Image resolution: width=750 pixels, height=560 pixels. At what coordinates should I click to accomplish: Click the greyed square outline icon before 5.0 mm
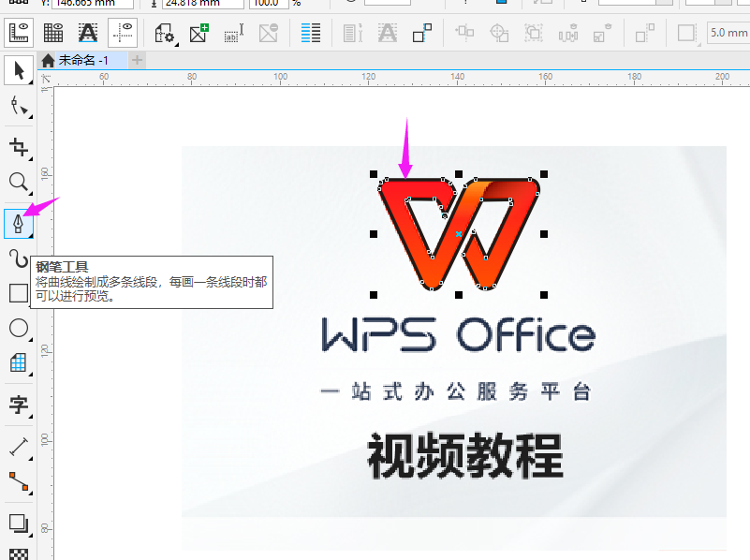tap(686, 33)
